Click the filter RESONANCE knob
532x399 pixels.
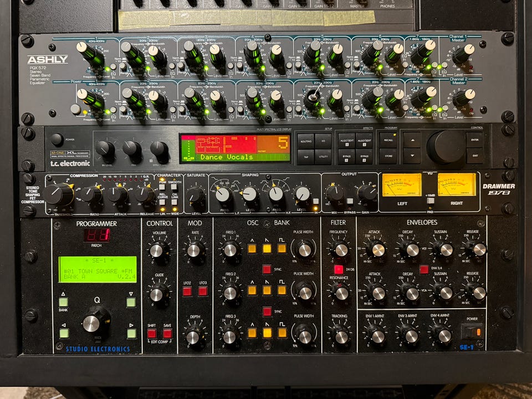click(341, 292)
